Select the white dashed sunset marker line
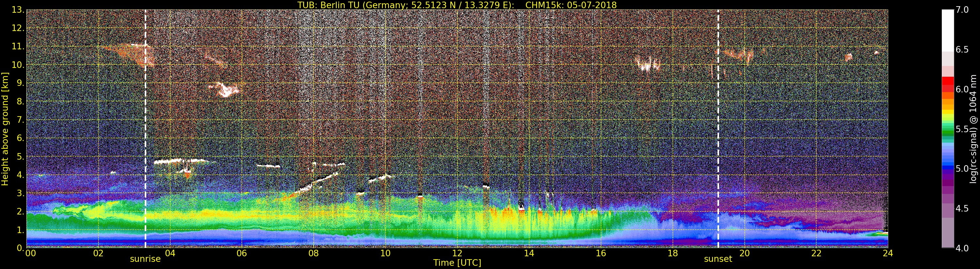Screen dimensions: 980x269 718,129
